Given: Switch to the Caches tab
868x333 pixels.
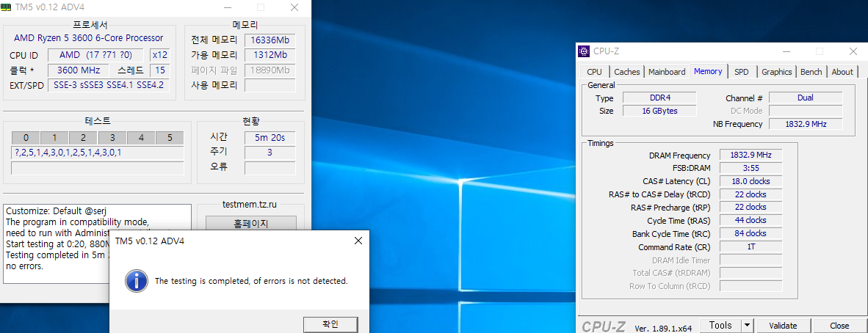Looking at the screenshot, I should click(627, 72).
